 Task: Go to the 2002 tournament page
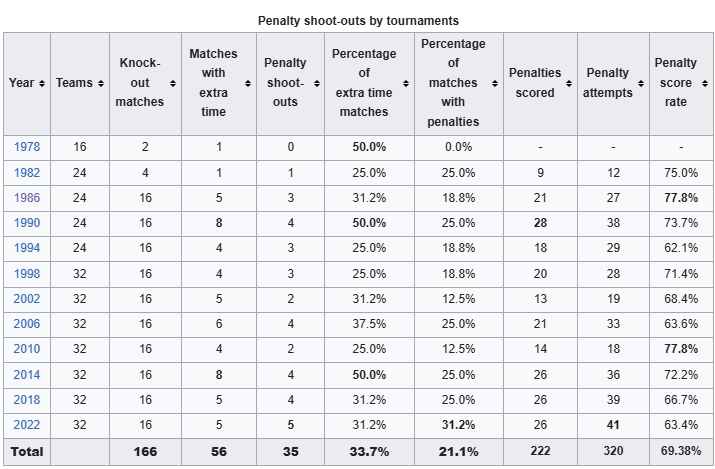27,299
